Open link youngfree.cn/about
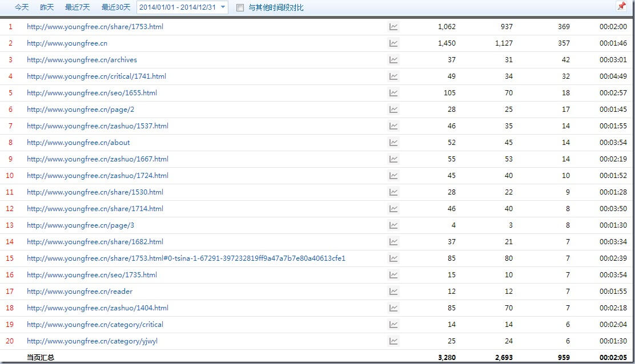The height and width of the screenshot is (364, 635). pos(79,143)
